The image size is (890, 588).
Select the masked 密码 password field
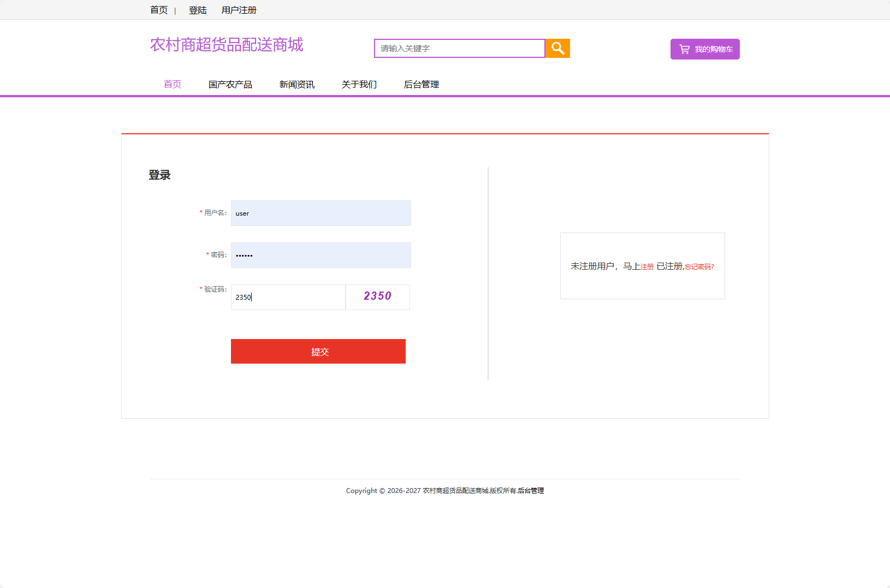point(321,255)
